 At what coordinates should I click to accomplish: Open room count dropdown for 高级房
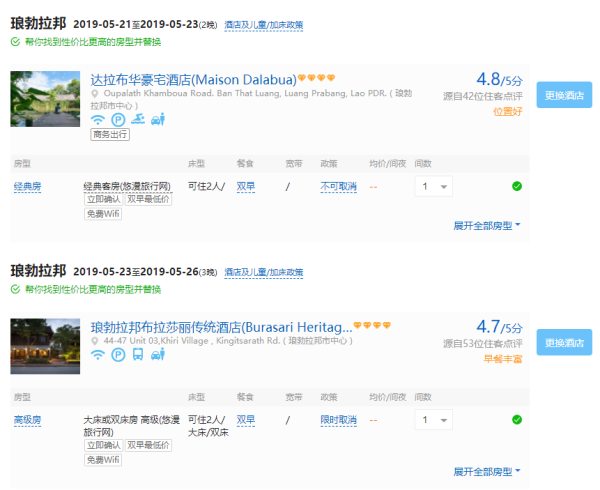(434, 420)
